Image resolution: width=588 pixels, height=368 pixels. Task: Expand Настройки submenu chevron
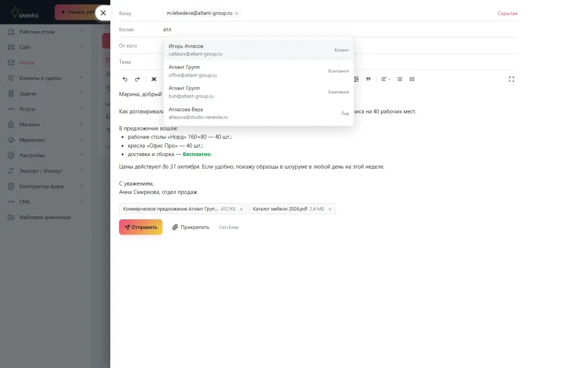tap(82, 155)
